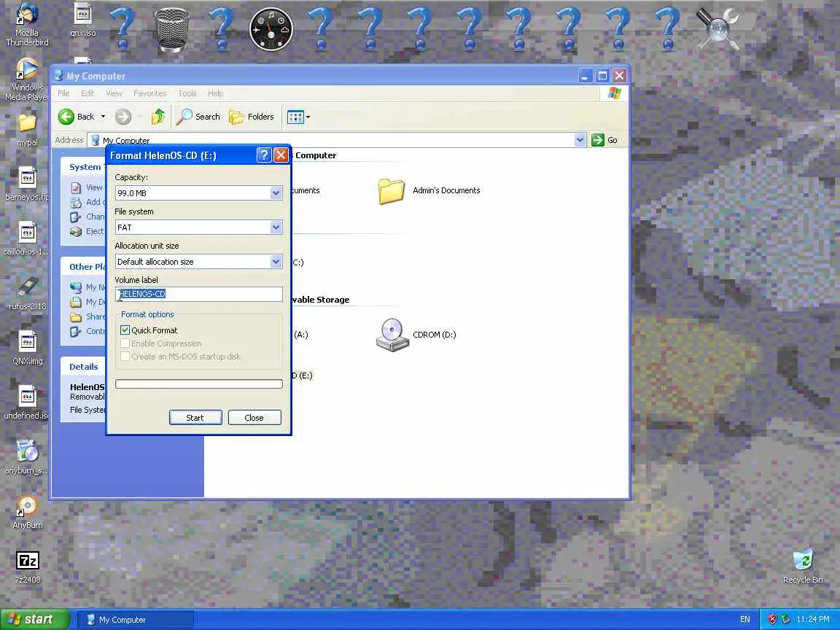The image size is (840, 630).
Task: Go Up one folder level icon
Action: coord(158,116)
